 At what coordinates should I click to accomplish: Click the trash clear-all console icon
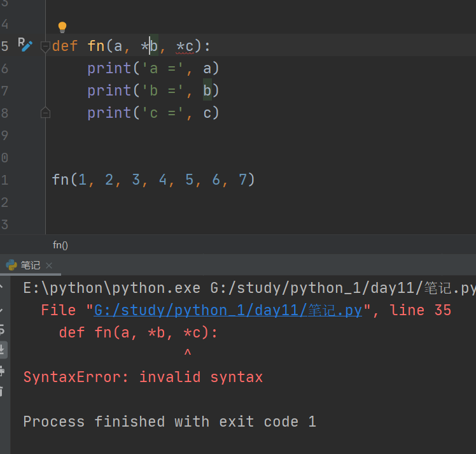tap(1, 391)
